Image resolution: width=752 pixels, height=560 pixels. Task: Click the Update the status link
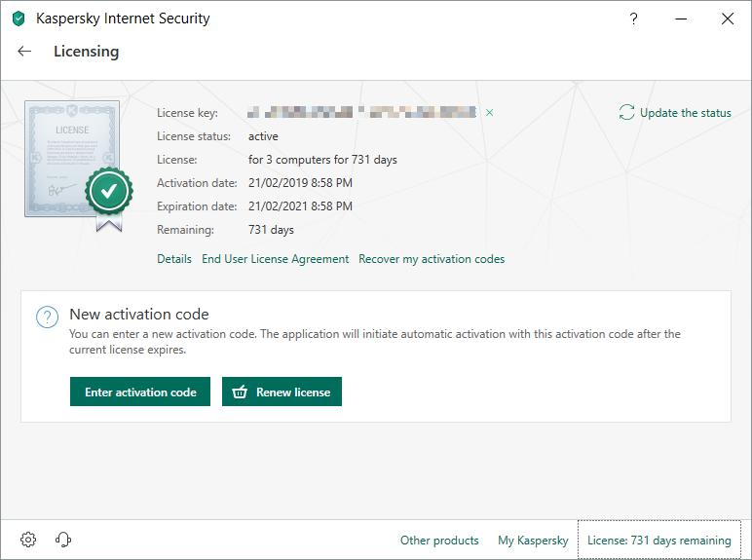pyautogui.click(x=685, y=113)
